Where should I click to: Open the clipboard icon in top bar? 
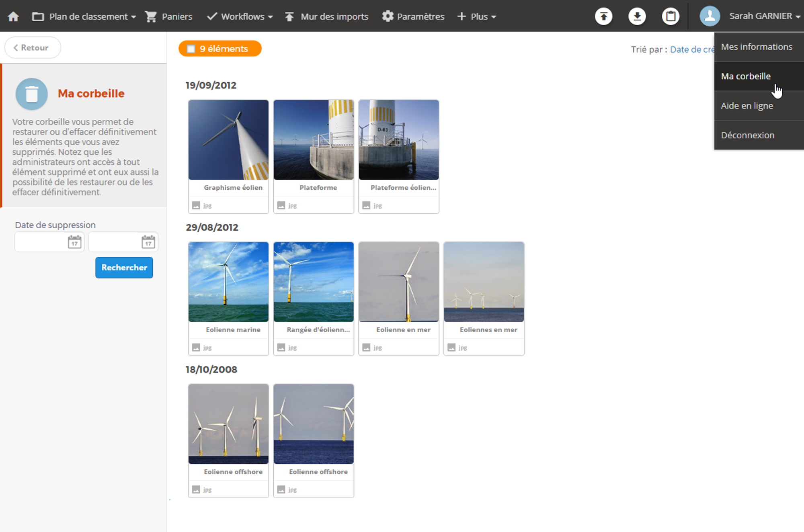(671, 16)
